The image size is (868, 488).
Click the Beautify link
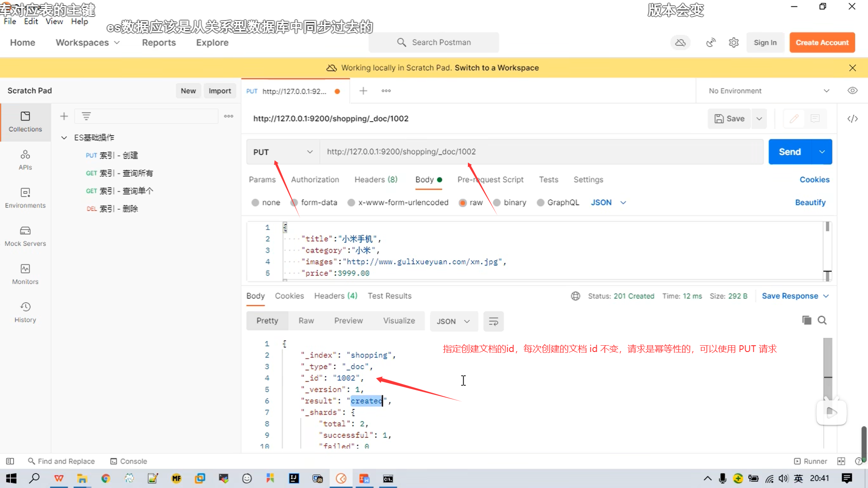coord(810,202)
